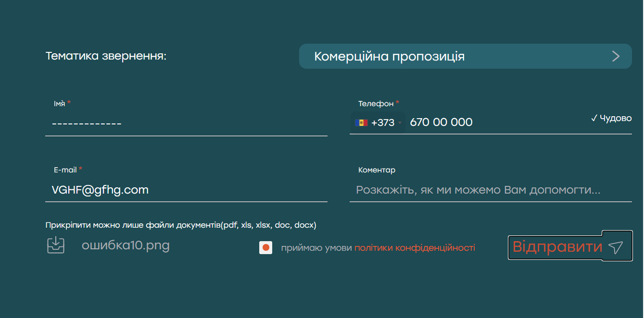Viewport: 644px width, 318px height.
Task: Focus the Ім'я name input field
Action: tap(186, 123)
